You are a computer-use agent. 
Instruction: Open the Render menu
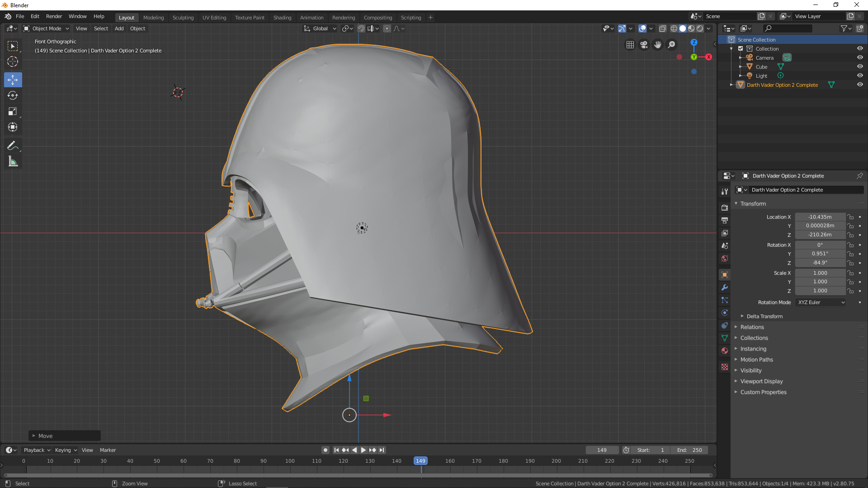coord(54,16)
